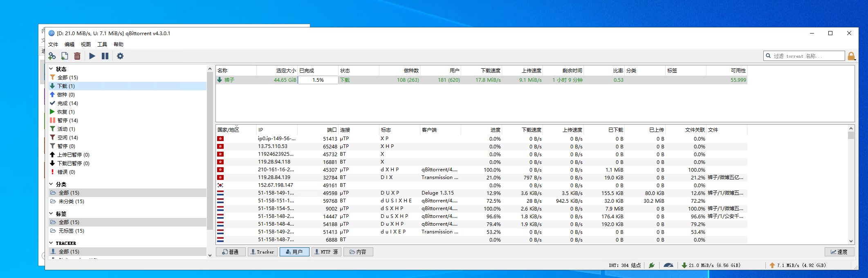Click flag icon of Deluge 1.3.15 peer
Viewport: 868px width, 278px height.
click(x=220, y=193)
